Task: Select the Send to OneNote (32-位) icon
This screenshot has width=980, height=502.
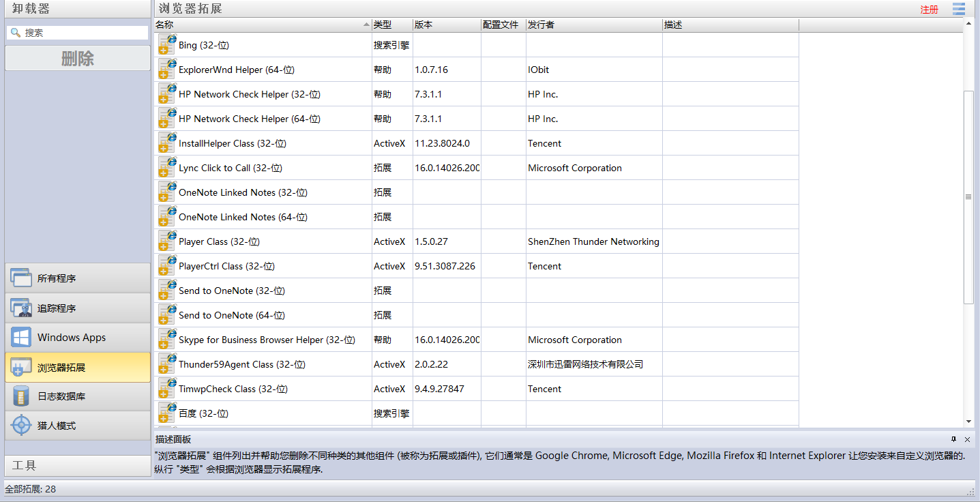Action: 167,291
